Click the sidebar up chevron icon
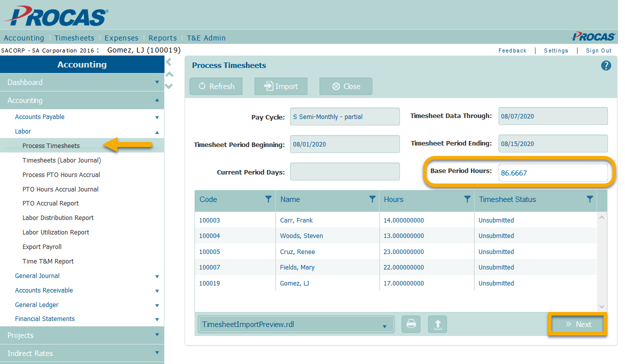This screenshot has width=625, height=364. (x=169, y=74)
